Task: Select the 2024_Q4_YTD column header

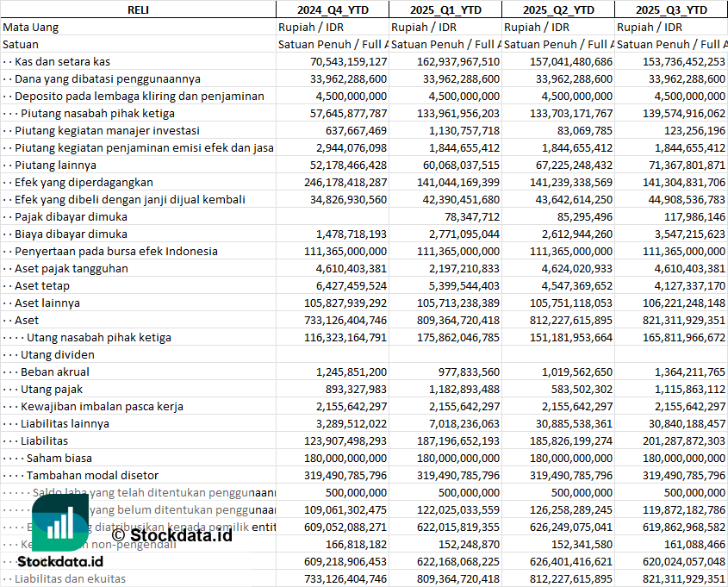Action: (x=332, y=9)
